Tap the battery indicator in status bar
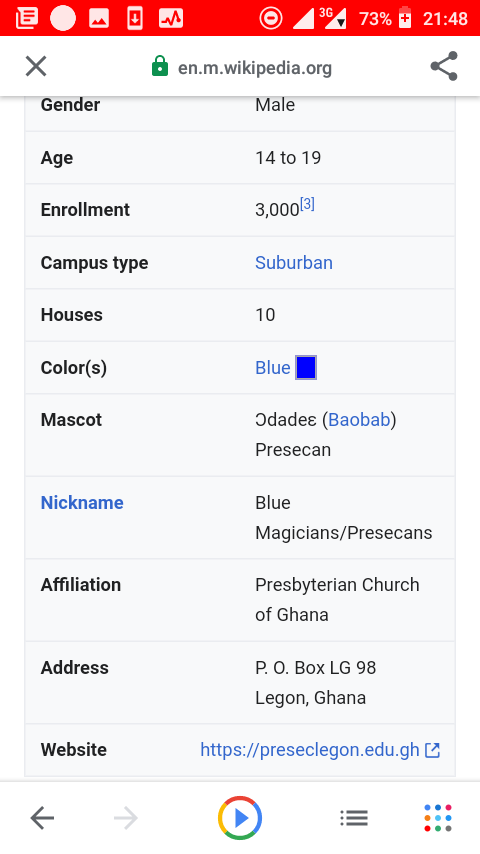 click(x=405, y=18)
